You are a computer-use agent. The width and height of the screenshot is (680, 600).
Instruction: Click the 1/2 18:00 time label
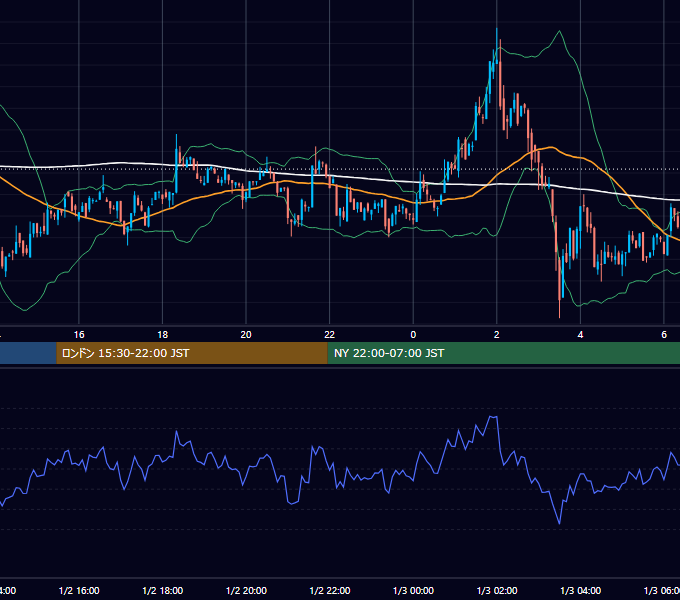coord(163,590)
